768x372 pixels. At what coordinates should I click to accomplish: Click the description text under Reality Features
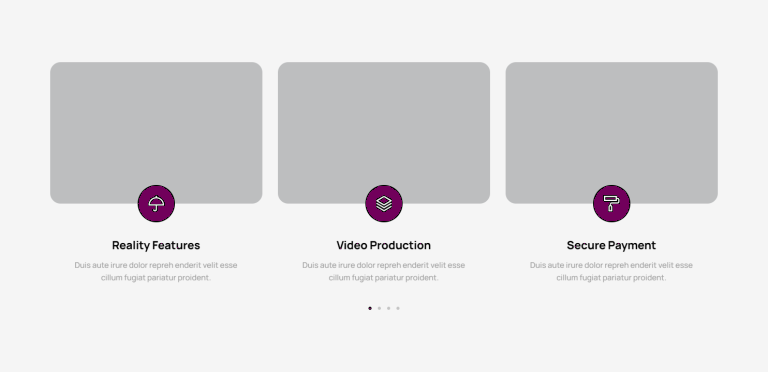click(x=156, y=272)
